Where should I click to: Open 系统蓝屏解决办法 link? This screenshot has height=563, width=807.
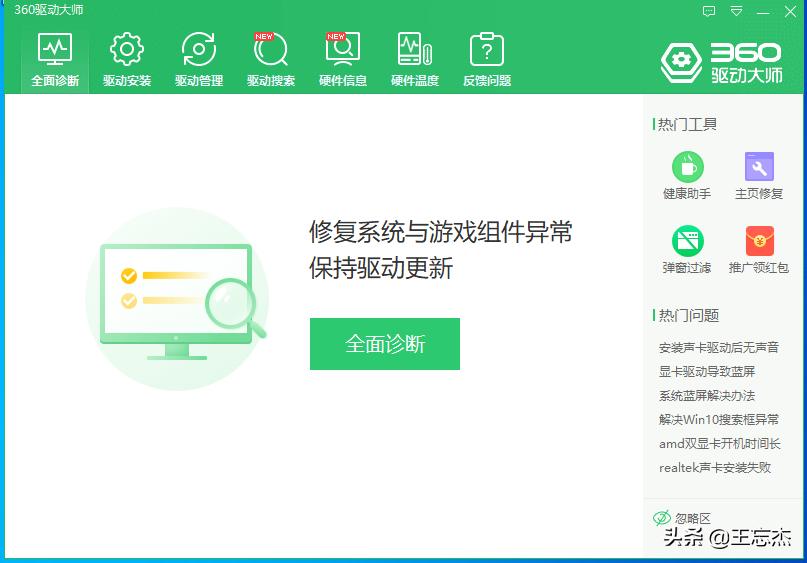pos(707,395)
